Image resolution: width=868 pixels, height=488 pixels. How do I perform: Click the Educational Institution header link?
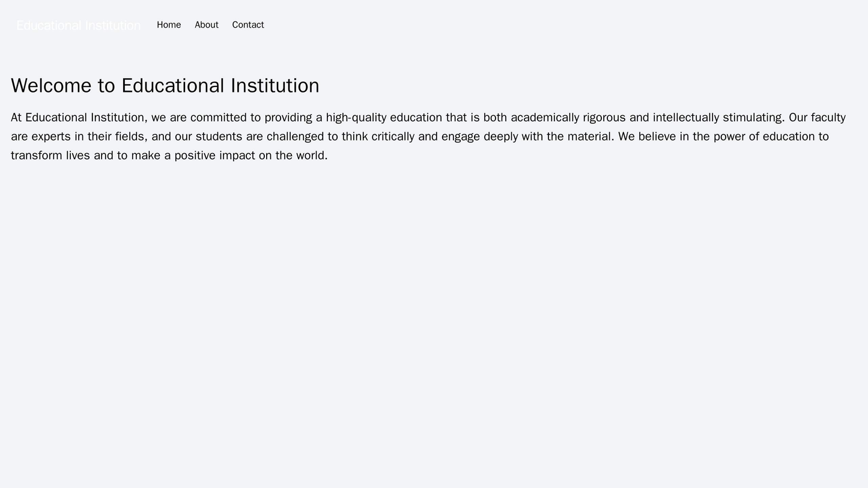point(78,25)
